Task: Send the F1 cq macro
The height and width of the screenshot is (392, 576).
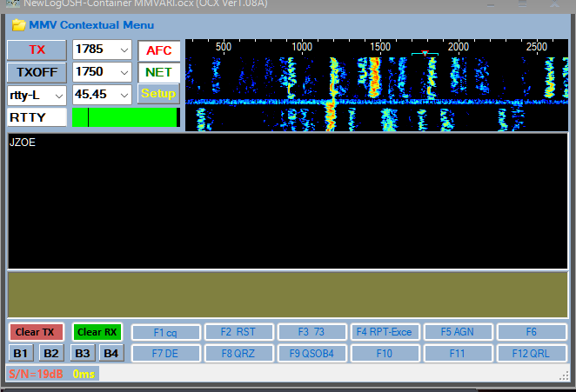Action: click(165, 332)
